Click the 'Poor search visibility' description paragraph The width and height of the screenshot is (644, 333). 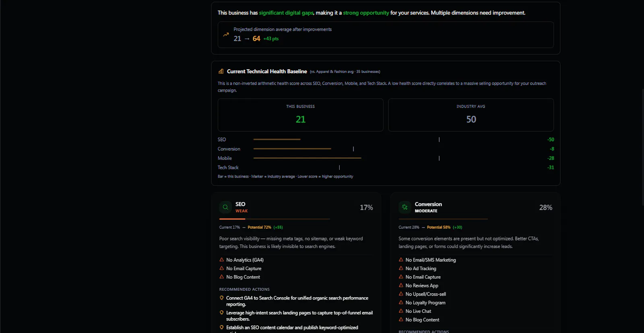coord(291,242)
